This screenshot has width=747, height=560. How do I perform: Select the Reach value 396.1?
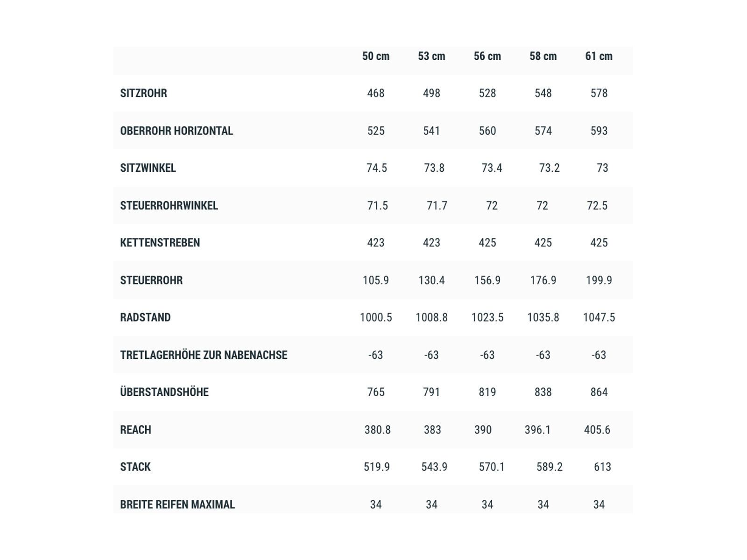[537, 429]
